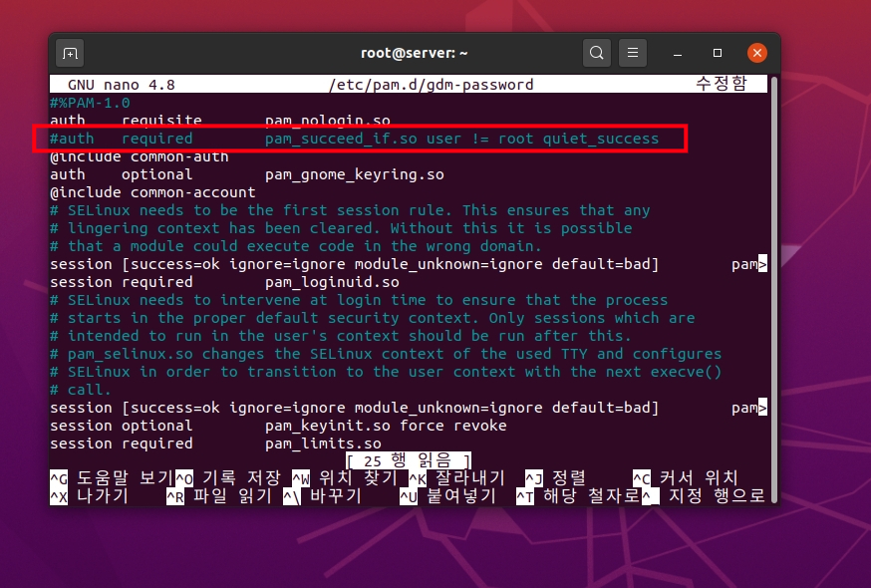Click the comment 'lingering context has been cleared'
871x588 pixels.
[341, 228]
